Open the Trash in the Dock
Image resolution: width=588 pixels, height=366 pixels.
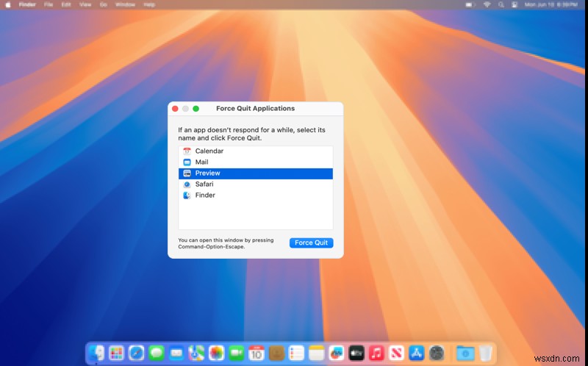pos(485,354)
